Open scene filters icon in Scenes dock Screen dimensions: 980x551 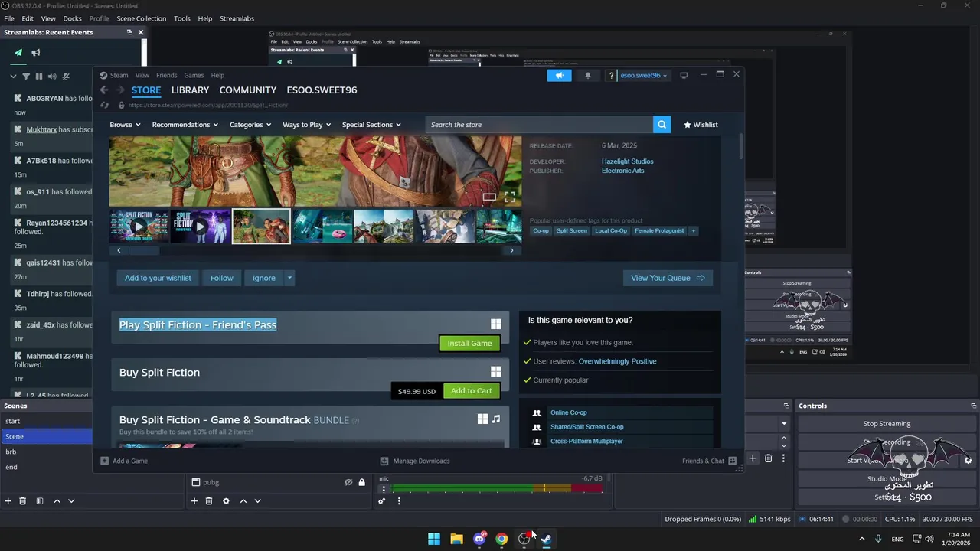pos(39,501)
